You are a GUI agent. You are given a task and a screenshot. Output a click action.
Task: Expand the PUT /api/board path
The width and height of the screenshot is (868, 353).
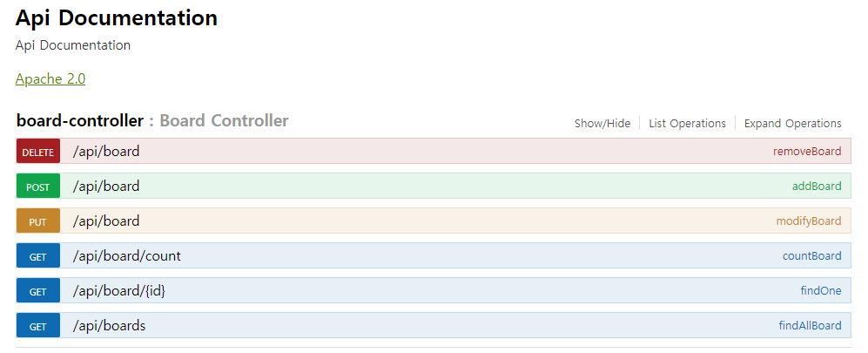point(106,221)
